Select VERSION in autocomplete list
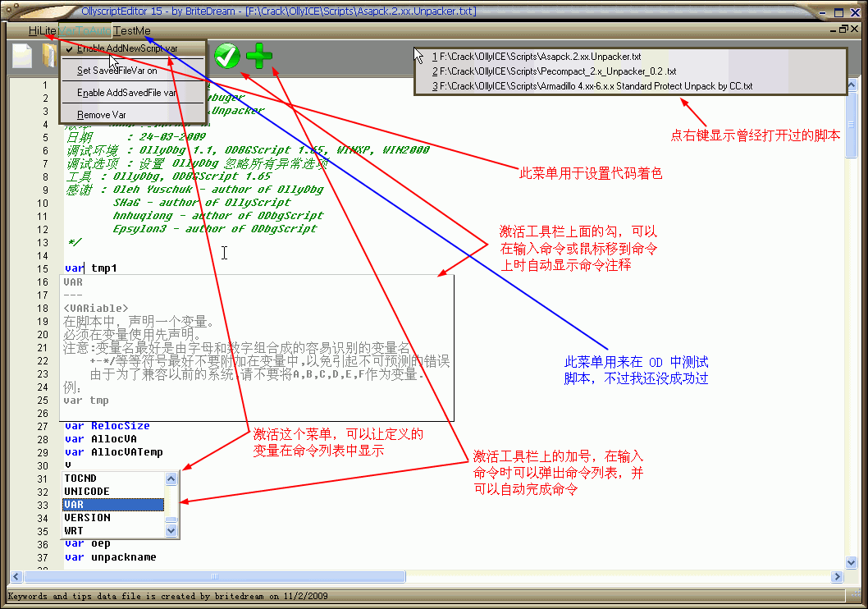 (113, 518)
